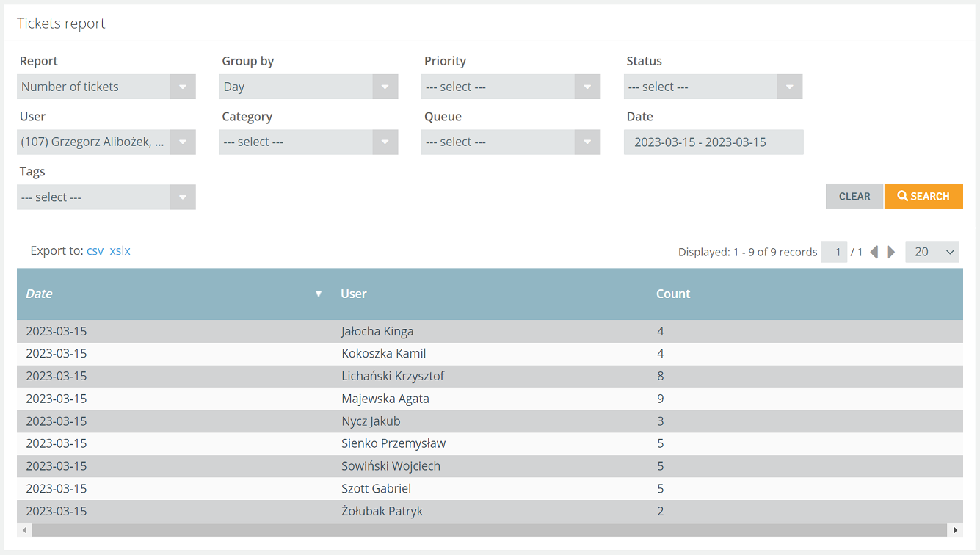The image size is (980, 555).
Task: Open the Category dropdown
Action: tap(309, 142)
